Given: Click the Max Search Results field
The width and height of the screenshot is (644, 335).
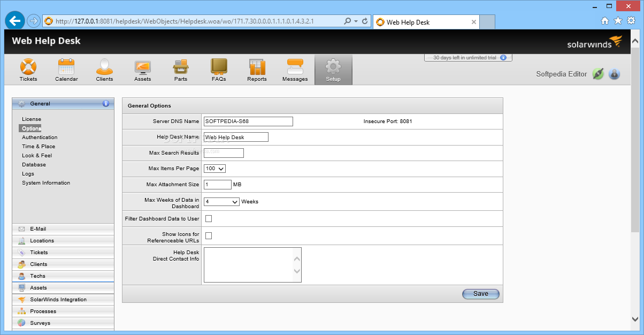Looking at the screenshot, I should 224,153.
